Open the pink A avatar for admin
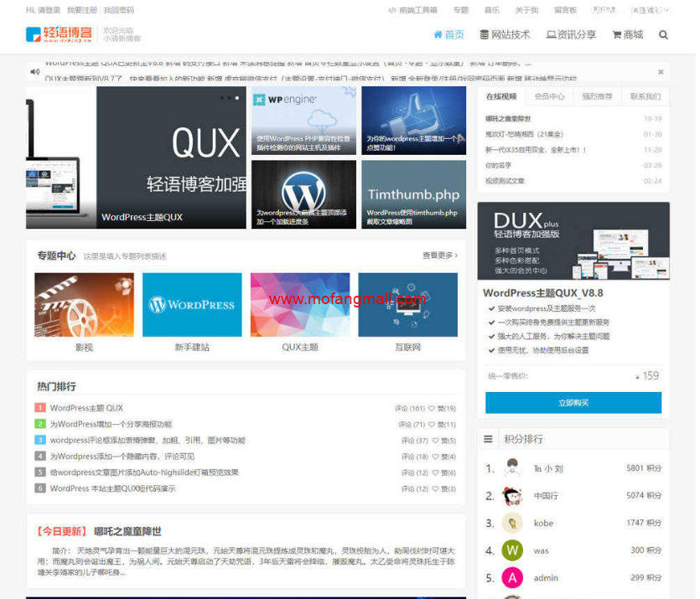 [512, 578]
